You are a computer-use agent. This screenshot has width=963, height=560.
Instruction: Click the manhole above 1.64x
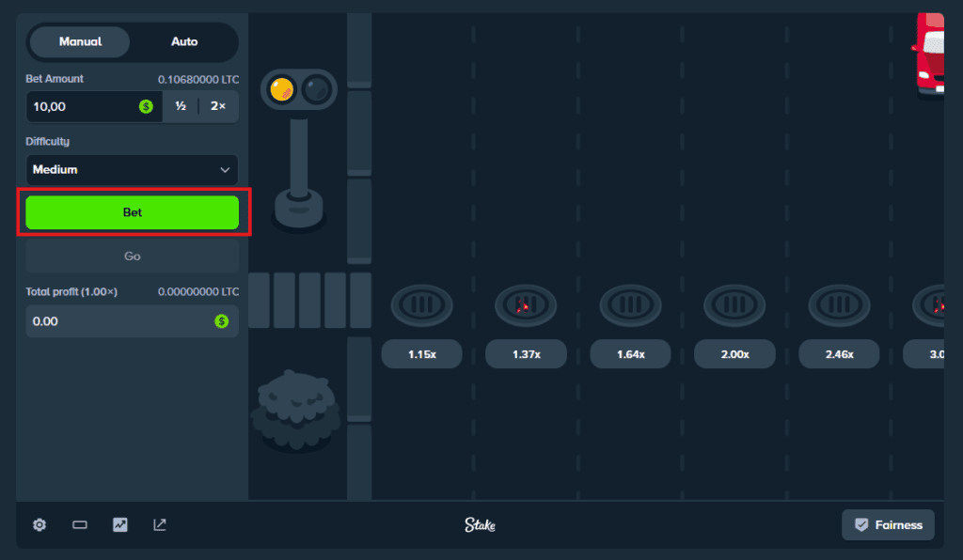click(x=630, y=305)
